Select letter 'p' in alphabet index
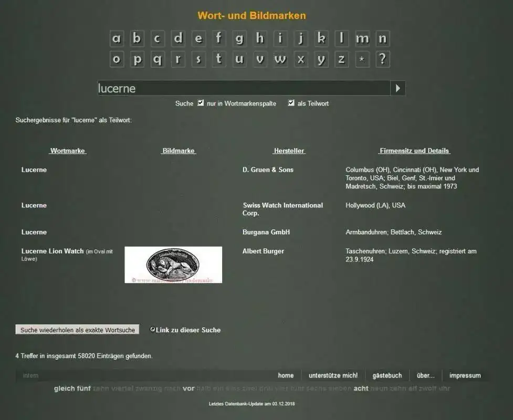Image resolution: width=513 pixels, height=420 pixels. (x=137, y=59)
